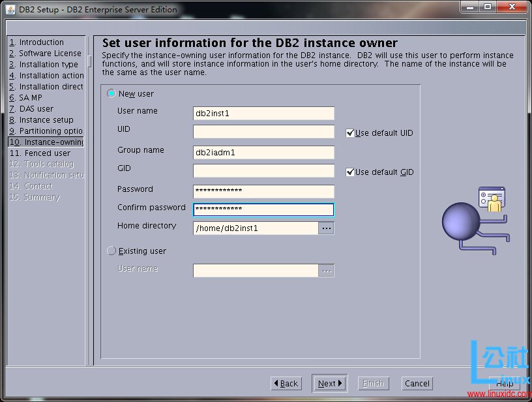Cancel the DB2 setup wizard
Screen dimensions: 532x402
pyautogui.click(x=417, y=384)
